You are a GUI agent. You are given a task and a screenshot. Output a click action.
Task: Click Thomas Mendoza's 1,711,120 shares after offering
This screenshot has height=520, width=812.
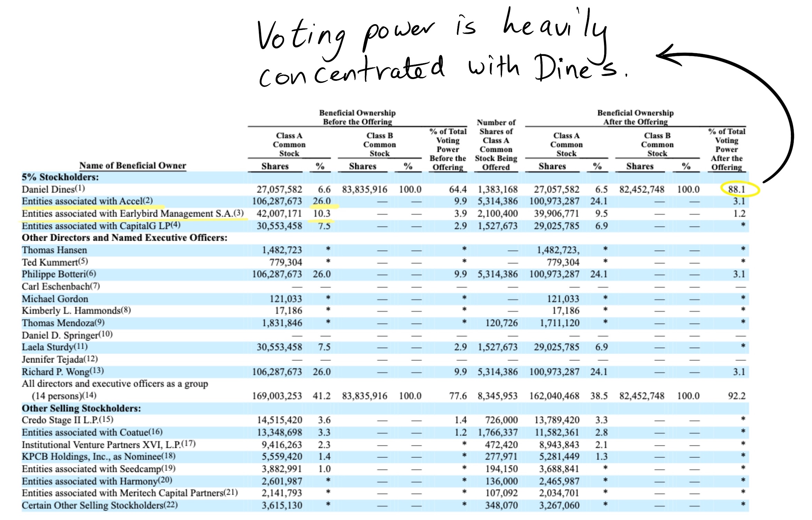coord(559,323)
